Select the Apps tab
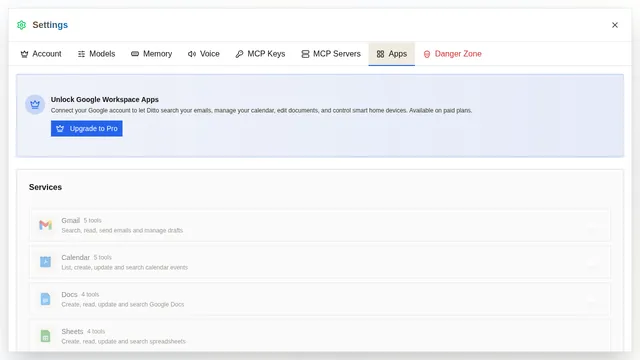The height and width of the screenshot is (360, 640). 391,54
